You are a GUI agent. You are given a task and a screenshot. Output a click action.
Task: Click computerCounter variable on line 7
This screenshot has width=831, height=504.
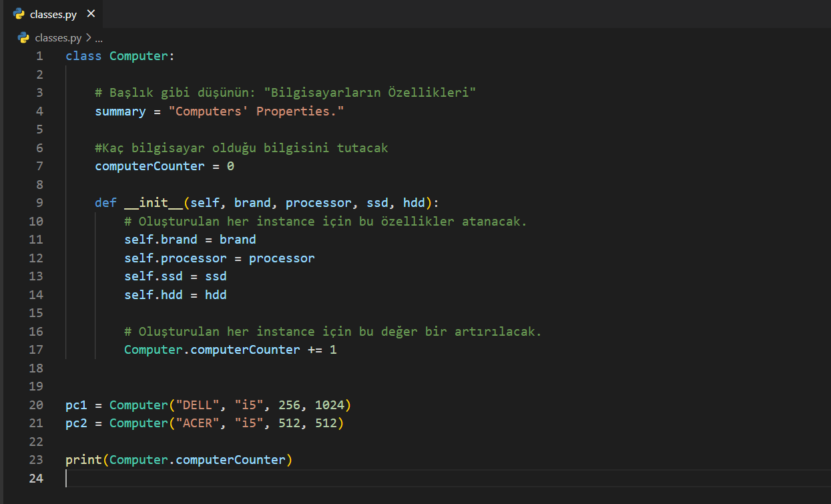coord(150,166)
